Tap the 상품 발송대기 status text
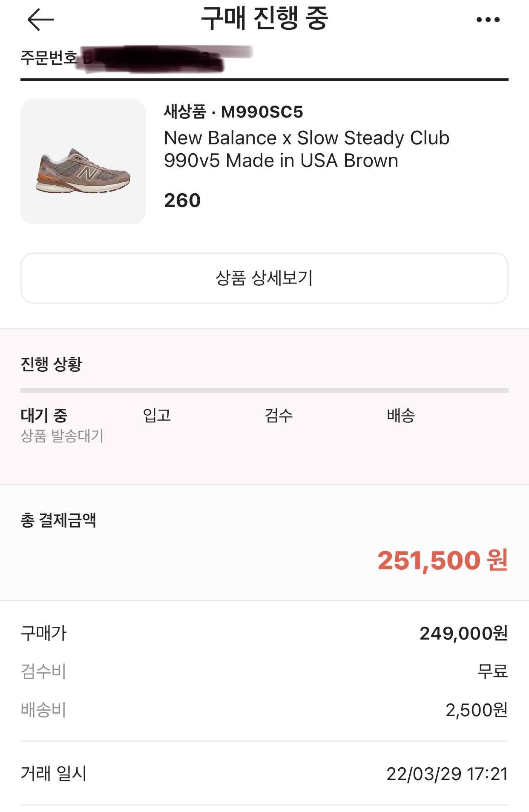Screen dimensions: 529x812 (x=62, y=436)
